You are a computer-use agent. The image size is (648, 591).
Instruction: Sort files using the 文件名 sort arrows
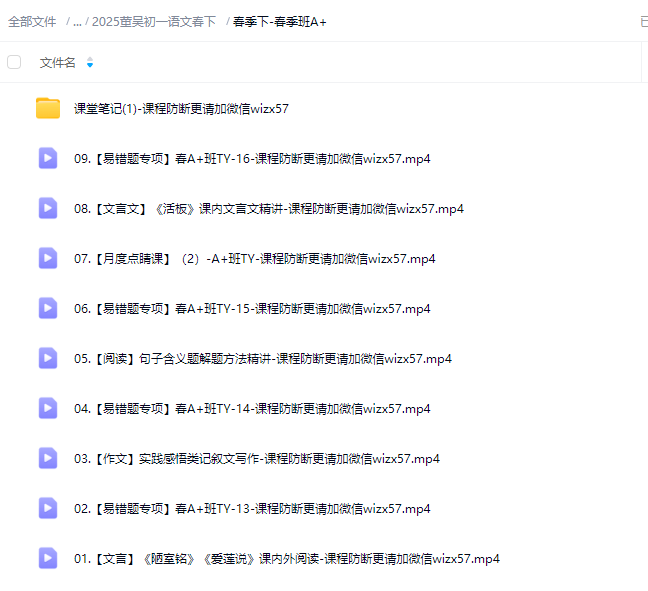pos(90,62)
